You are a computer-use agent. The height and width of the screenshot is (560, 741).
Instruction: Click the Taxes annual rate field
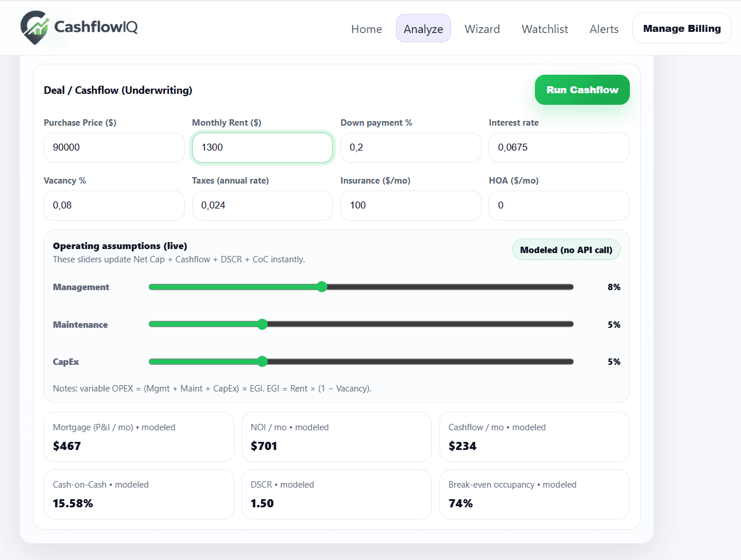click(262, 206)
